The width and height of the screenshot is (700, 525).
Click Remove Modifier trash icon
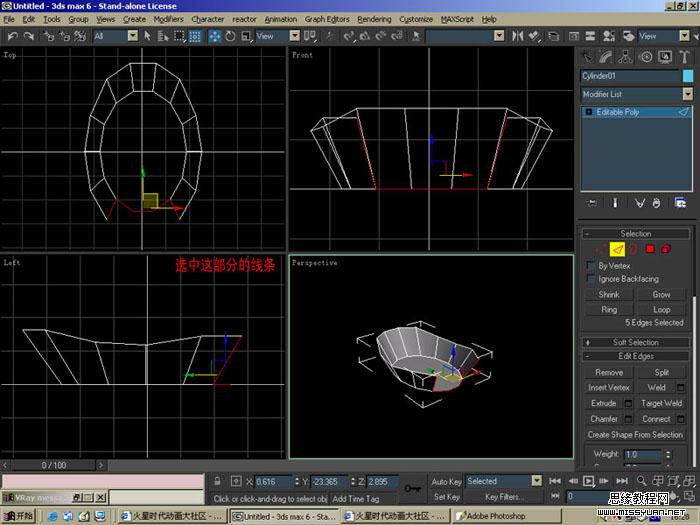pos(656,203)
